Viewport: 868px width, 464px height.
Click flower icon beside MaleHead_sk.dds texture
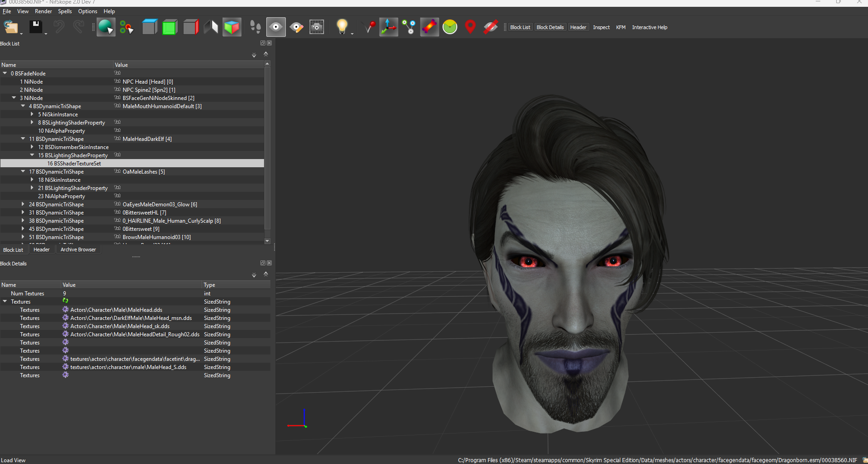(65, 326)
